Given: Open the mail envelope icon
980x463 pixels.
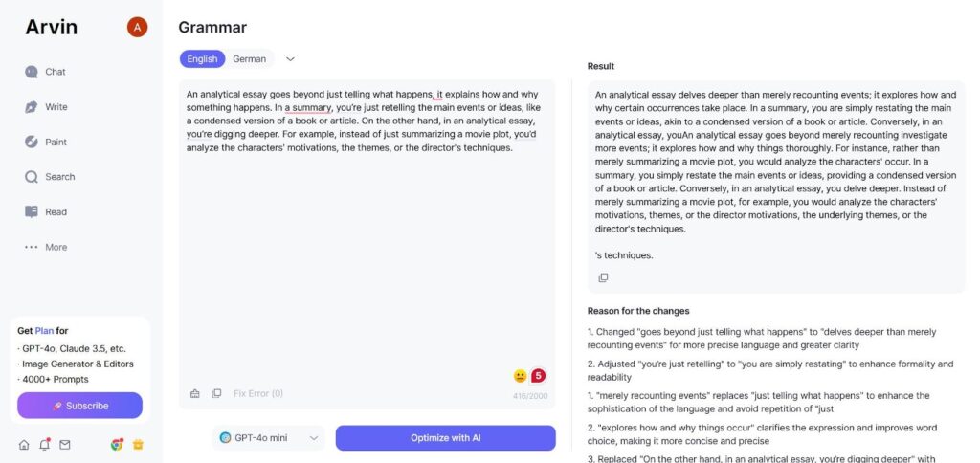Looking at the screenshot, I should [65, 445].
